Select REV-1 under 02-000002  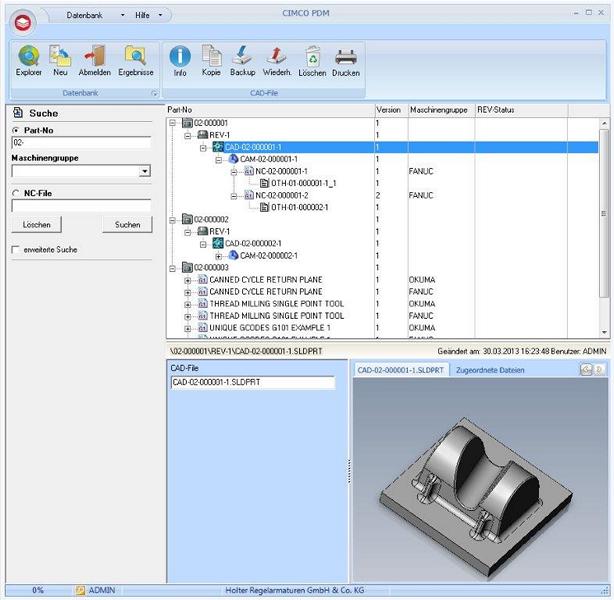click(x=219, y=231)
